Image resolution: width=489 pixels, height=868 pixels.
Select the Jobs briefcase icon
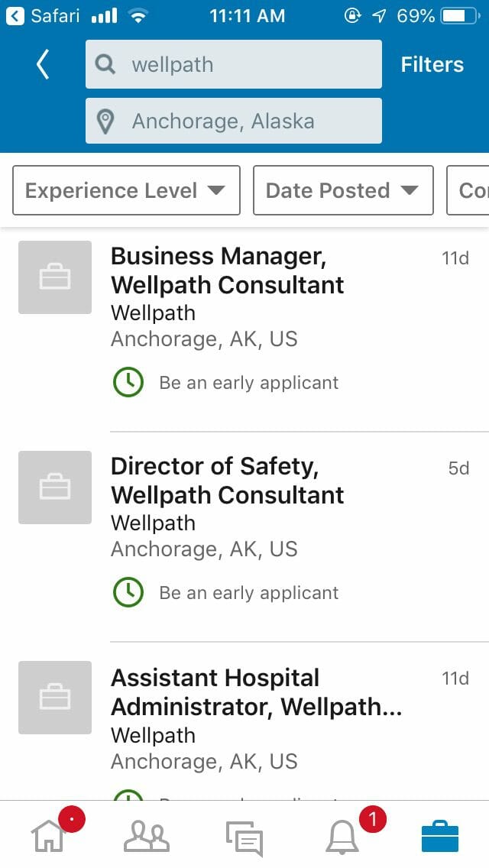point(439,836)
